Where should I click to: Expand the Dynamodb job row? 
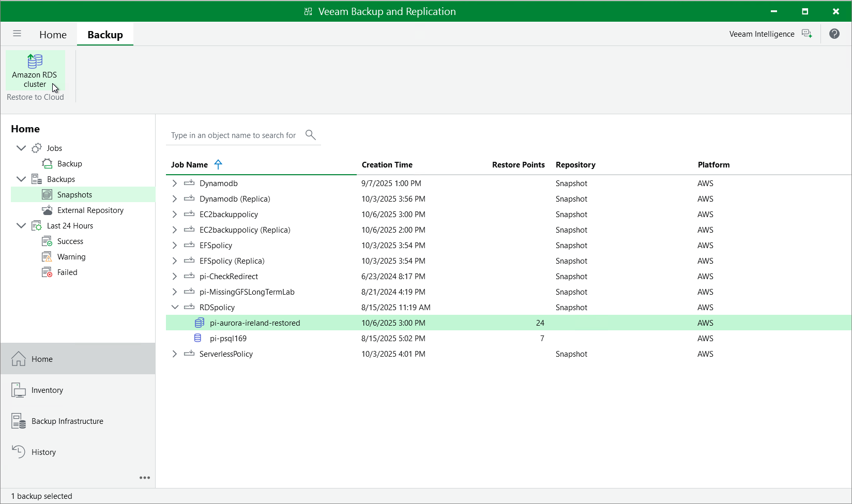pos(175,183)
